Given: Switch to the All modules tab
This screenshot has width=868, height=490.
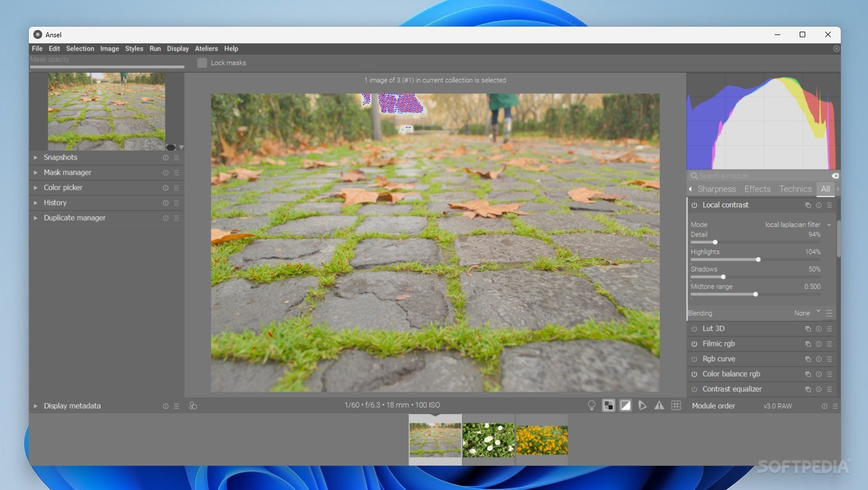Looking at the screenshot, I should point(825,189).
